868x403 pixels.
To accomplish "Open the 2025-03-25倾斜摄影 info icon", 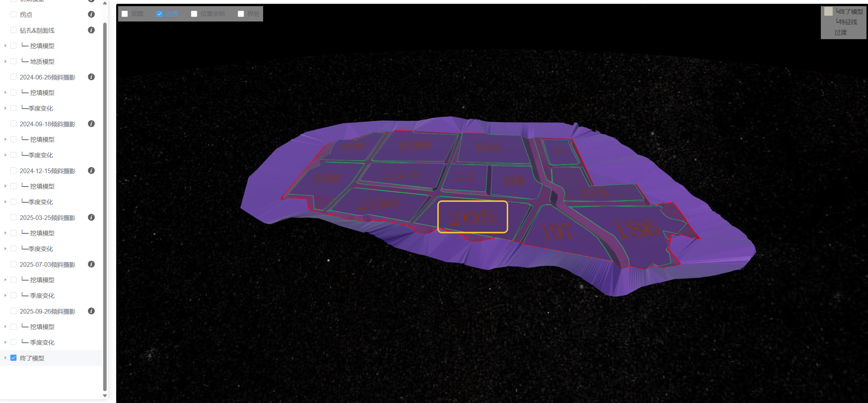I will (91, 217).
